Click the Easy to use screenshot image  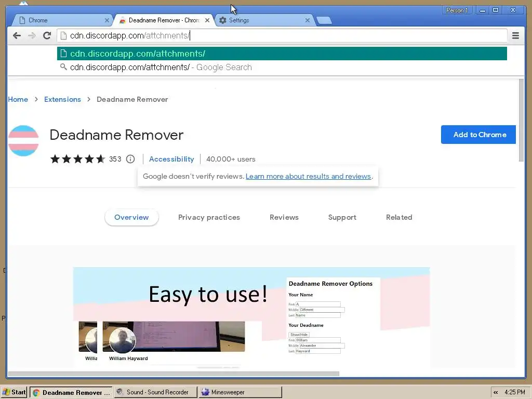tap(251, 317)
